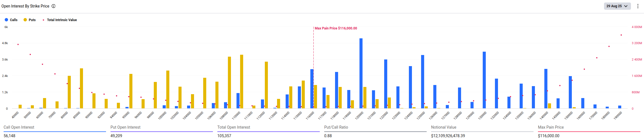The width and height of the screenshot is (644, 140).
Task: Click the pink Total Intrinsic Value marker
Action: coord(44,20)
